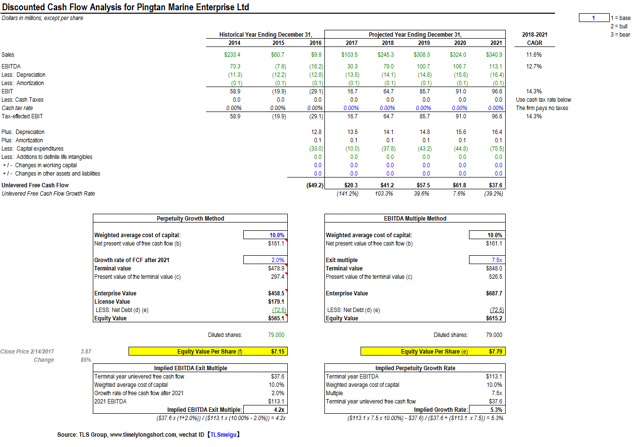Select the 2014 Sales value $233.4
Image resolution: width=640 pixels, height=447 pixels.
(x=232, y=55)
